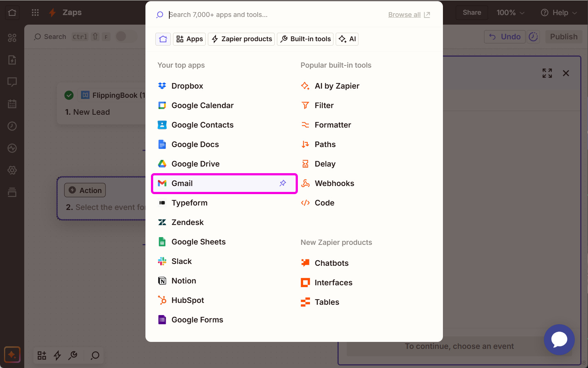Viewport: 588px width, 368px height.
Task: Go to Zapier home icon
Action: point(12,12)
